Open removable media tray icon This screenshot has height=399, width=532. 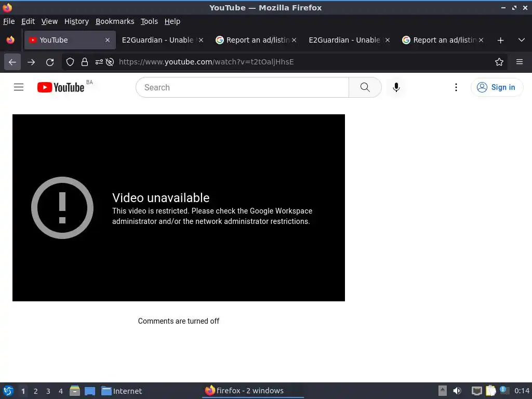(443, 391)
